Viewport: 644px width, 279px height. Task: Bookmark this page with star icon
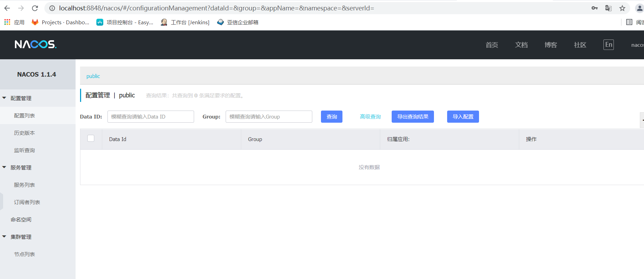(623, 8)
